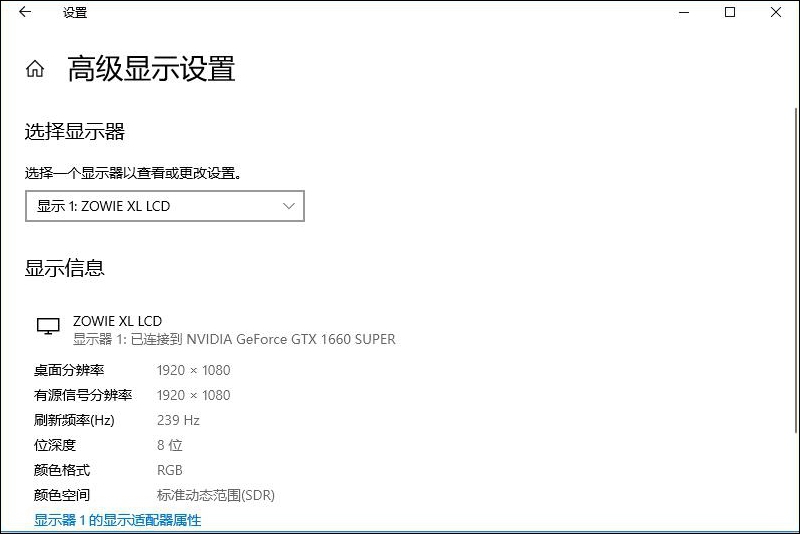Click the 1920 × 1080 value beside 有源信号分辨率
The image size is (800, 534).
tap(193, 395)
